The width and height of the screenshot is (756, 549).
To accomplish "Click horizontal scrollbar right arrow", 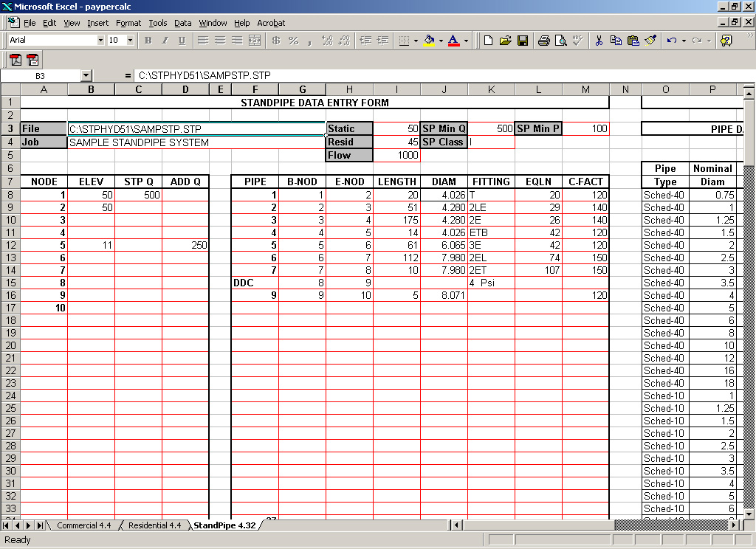I will (x=734, y=525).
